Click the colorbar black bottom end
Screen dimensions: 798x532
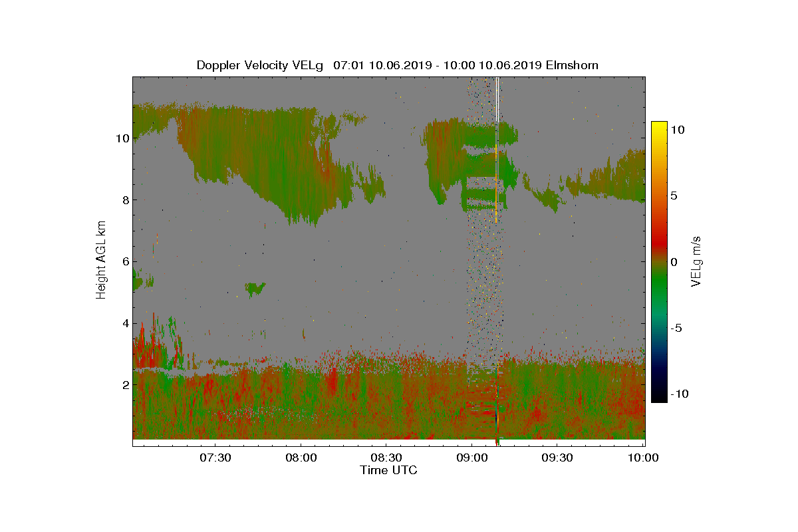click(658, 398)
